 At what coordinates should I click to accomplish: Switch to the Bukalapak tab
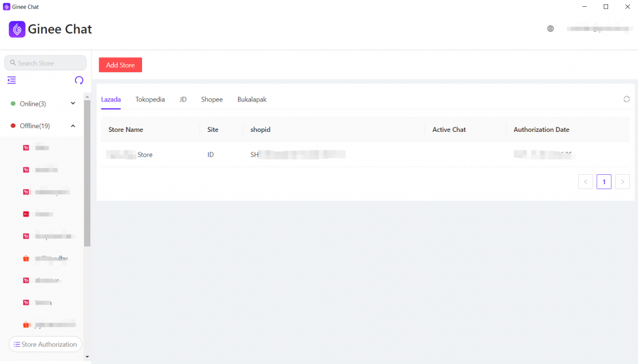coord(252,100)
